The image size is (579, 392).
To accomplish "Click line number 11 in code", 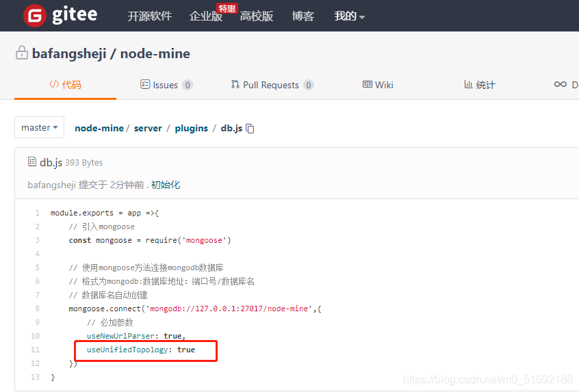I will [35, 350].
